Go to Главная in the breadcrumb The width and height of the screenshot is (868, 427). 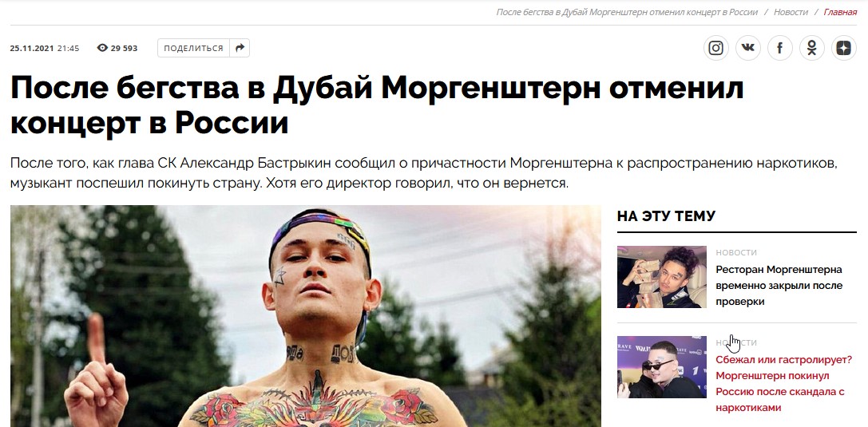coord(840,12)
